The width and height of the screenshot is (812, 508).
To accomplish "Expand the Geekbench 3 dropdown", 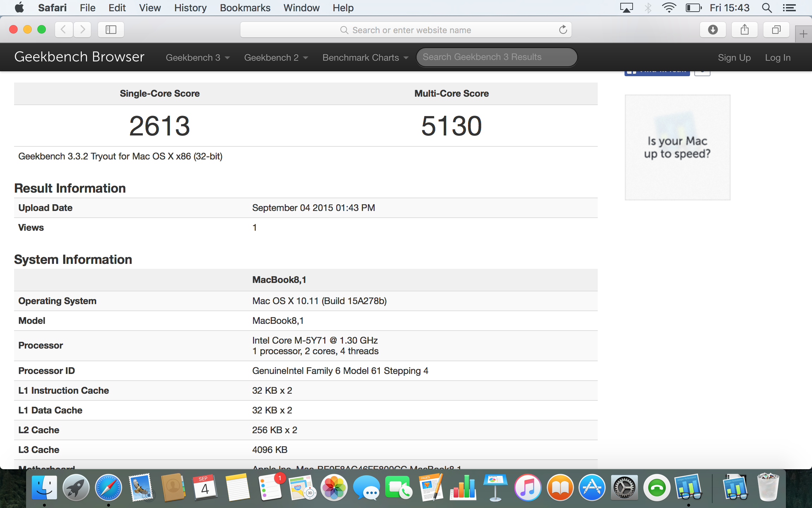I will coord(198,57).
